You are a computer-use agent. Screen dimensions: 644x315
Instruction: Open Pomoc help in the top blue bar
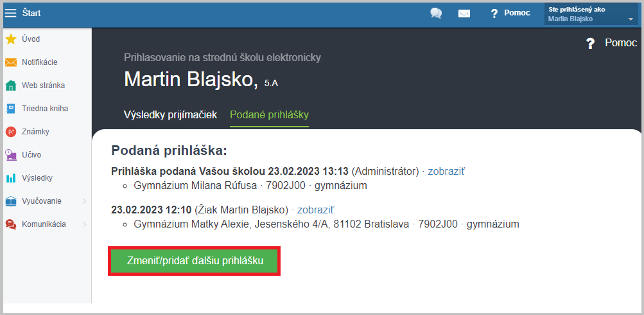510,13
